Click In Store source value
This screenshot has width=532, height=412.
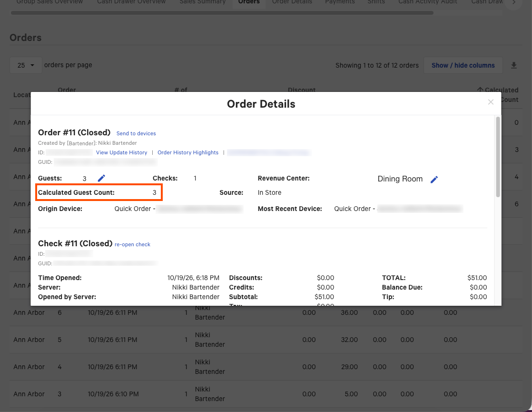coord(269,192)
